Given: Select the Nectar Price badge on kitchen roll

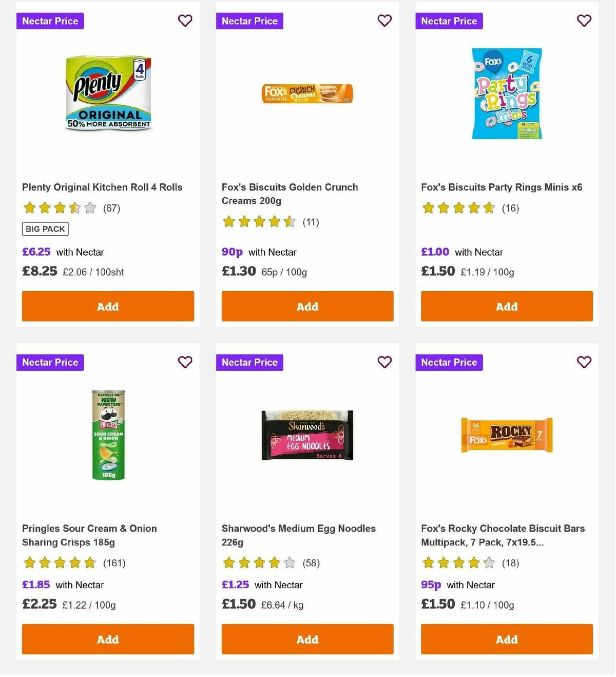Looking at the screenshot, I should [x=50, y=21].
